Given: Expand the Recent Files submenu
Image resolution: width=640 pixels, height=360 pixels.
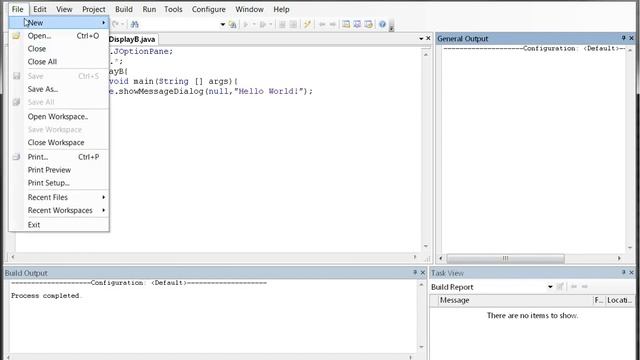Looking at the screenshot, I should (x=59, y=197).
